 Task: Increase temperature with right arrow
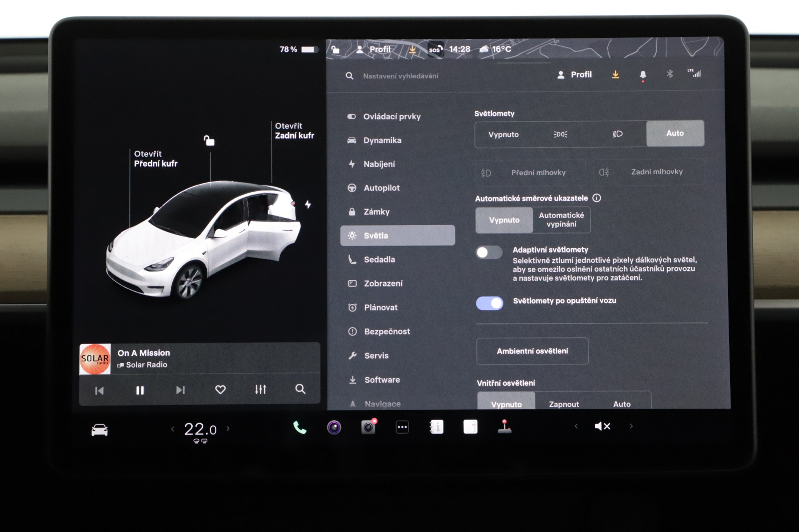(x=228, y=428)
